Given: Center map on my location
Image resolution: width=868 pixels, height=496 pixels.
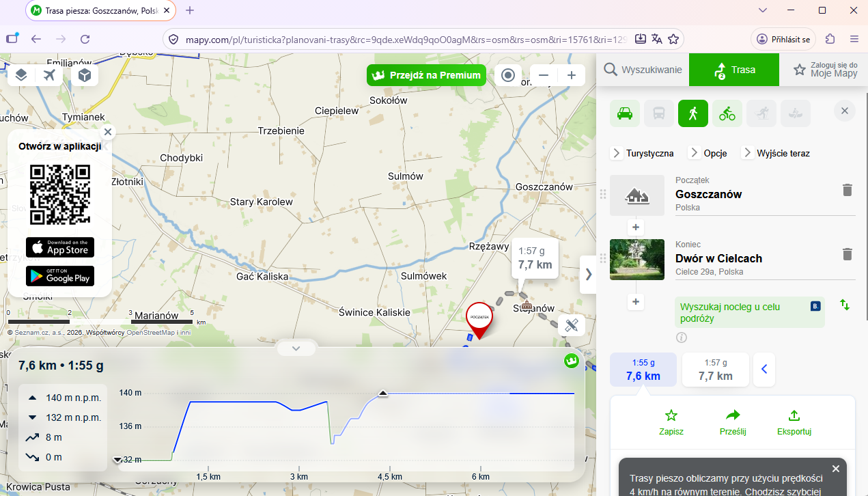Looking at the screenshot, I should tap(507, 75).
